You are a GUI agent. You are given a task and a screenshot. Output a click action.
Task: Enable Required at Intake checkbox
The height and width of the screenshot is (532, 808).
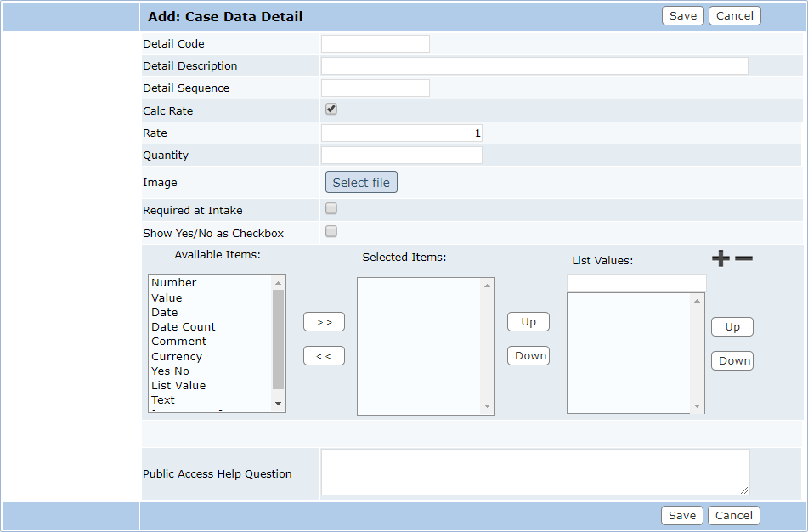331,208
